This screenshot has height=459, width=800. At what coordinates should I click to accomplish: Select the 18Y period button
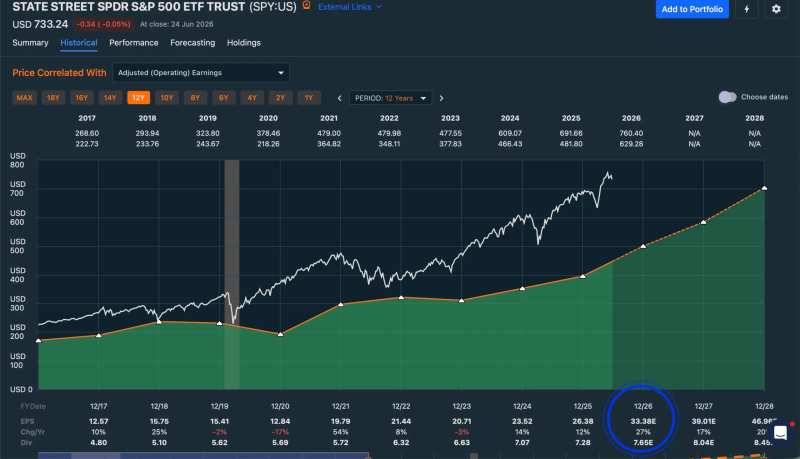coord(53,98)
